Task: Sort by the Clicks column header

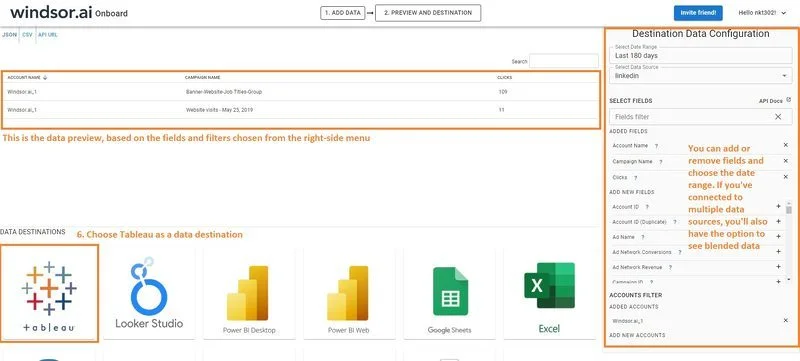Action: 505,78
